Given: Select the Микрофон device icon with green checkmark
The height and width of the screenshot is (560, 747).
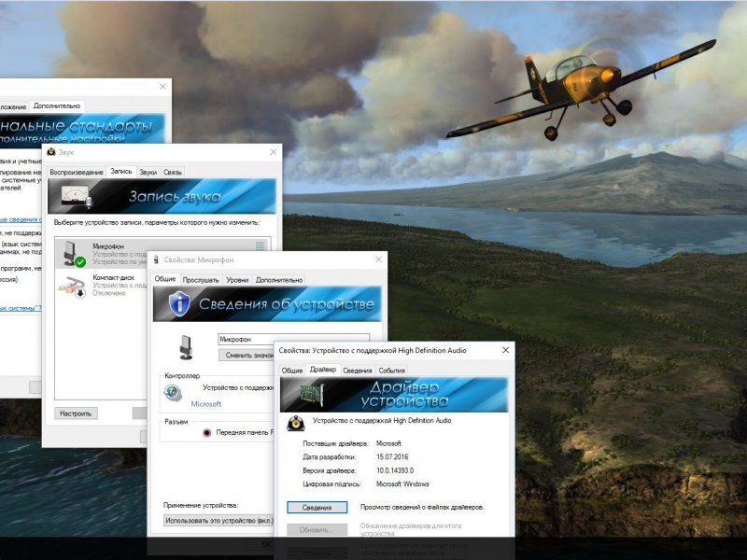Looking at the screenshot, I should [74, 253].
